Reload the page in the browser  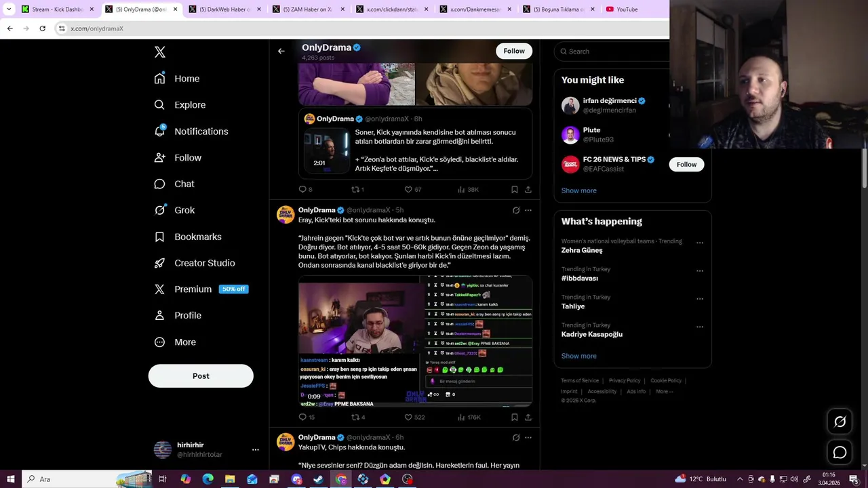click(42, 28)
